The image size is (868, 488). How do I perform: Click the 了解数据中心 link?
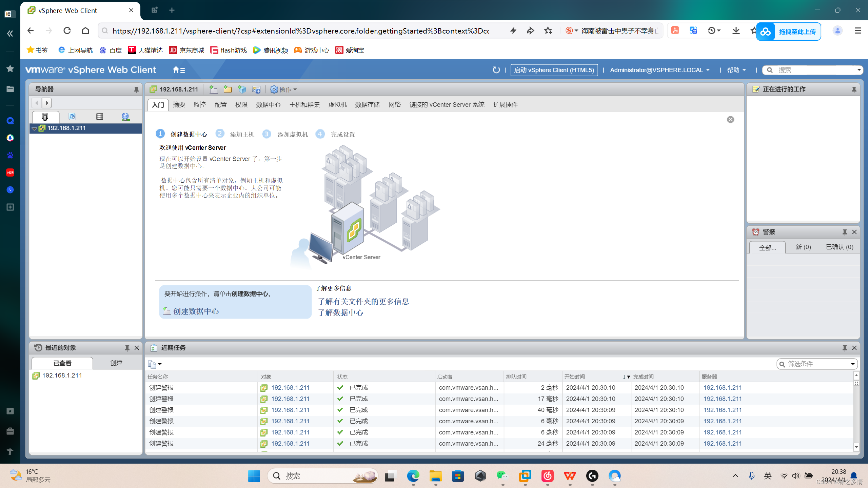(x=341, y=312)
